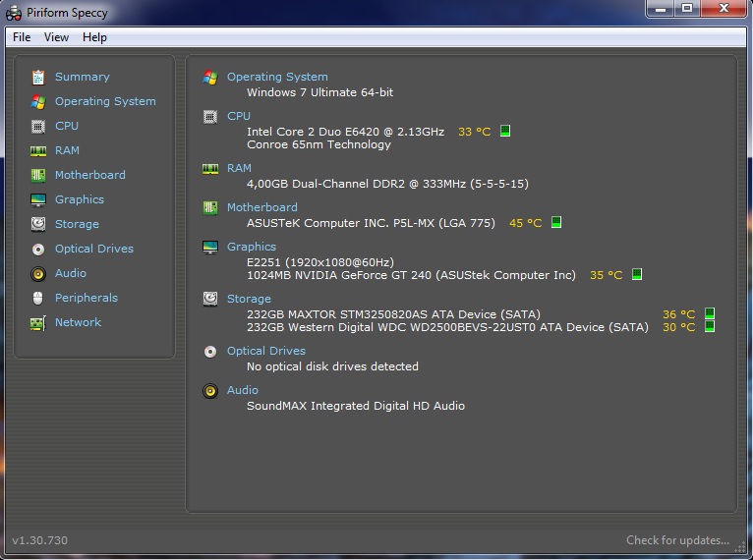Click the Summary clipboard icon in sidebar
This screenshot has height=560, width=753.
(38, 78)
